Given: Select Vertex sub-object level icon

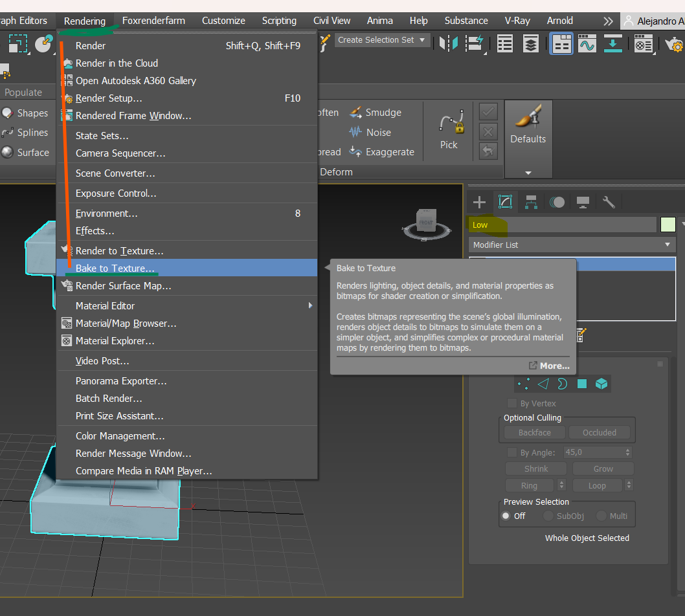Looking at the screenshot, I should [x=524, y=384].
